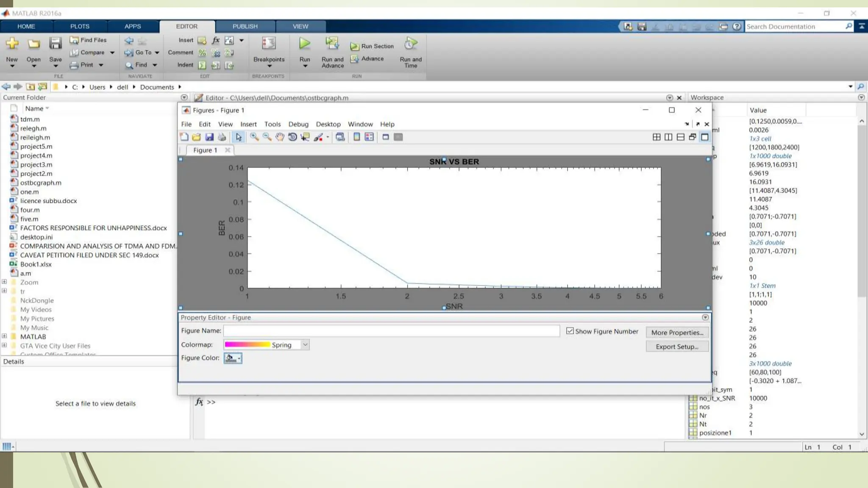
Task: Expand the Zoom folder tree node
Action: [5, 282]
